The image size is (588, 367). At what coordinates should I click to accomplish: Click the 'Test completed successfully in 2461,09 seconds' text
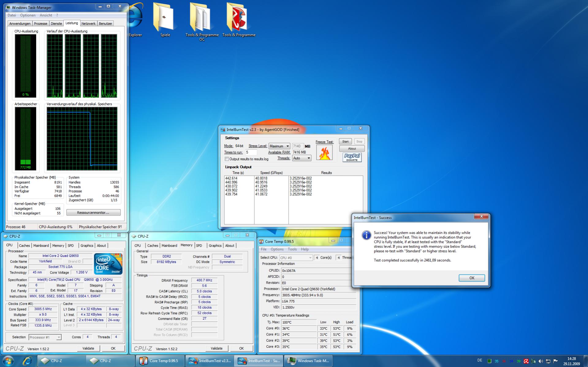pos(412,260)
